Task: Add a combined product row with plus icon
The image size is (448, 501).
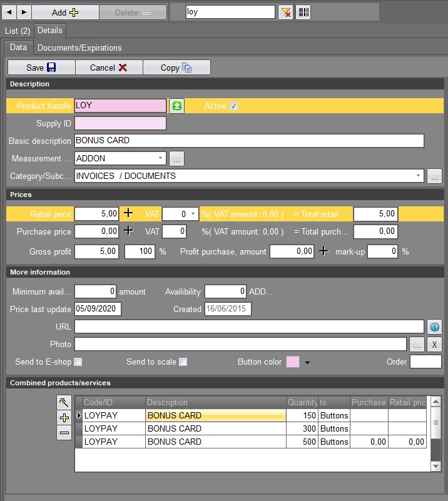Action: [x=64, y=418]
